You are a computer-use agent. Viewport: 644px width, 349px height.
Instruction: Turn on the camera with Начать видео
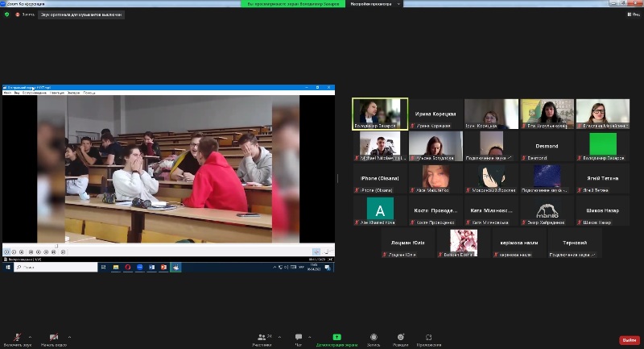(54, 339)
